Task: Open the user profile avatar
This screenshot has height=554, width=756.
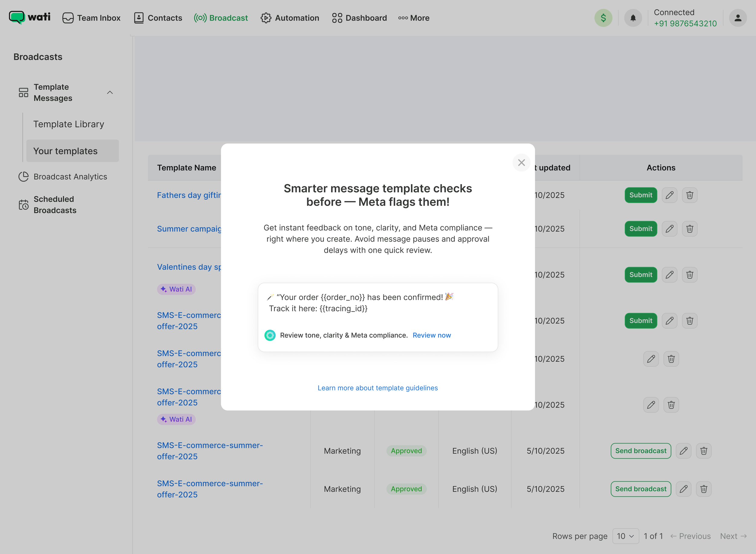Action: click(738, 18)
